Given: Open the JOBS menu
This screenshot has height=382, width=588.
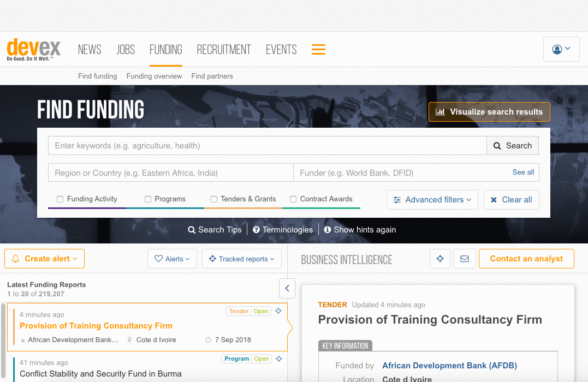Looking at the screenshot, I should click(x=126, y=50).
